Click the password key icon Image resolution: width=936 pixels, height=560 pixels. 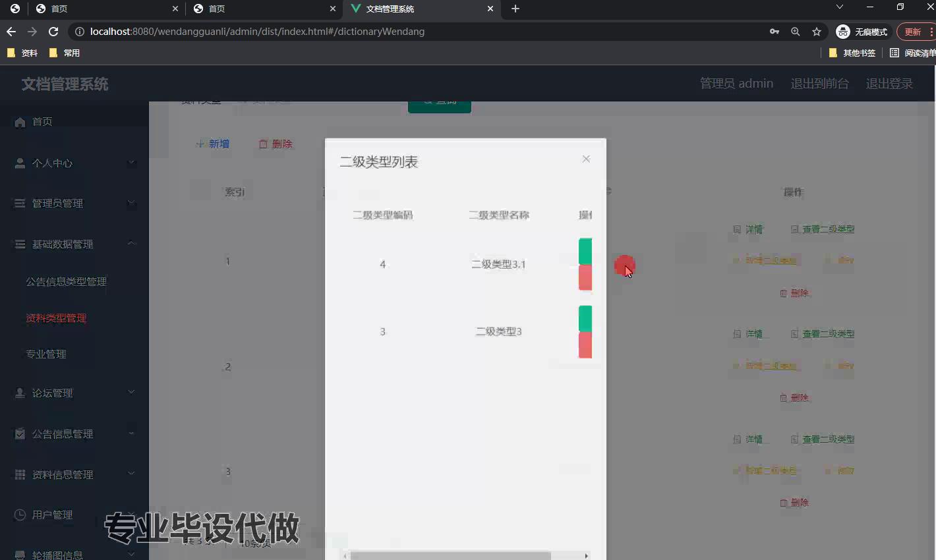coord(775,32)
